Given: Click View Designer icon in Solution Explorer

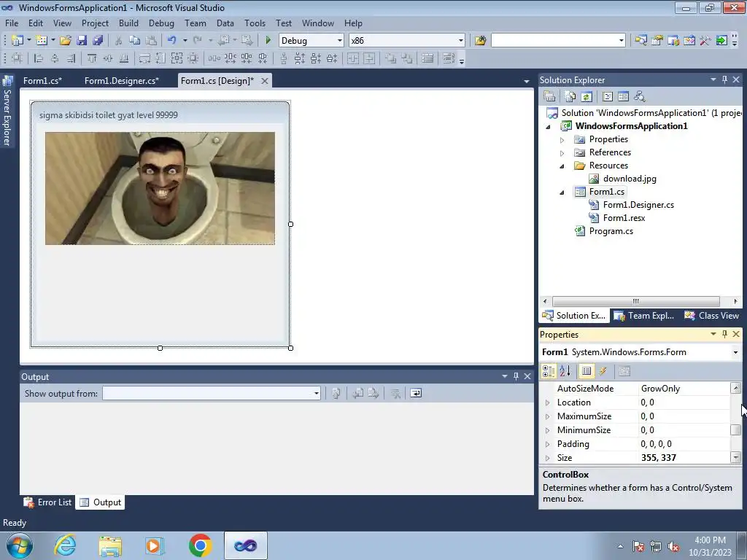Looking at the screenshot, I should point(623,97).
